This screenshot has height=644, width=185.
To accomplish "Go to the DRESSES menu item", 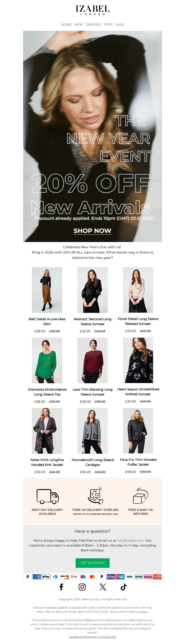I will tap(93, 25).
